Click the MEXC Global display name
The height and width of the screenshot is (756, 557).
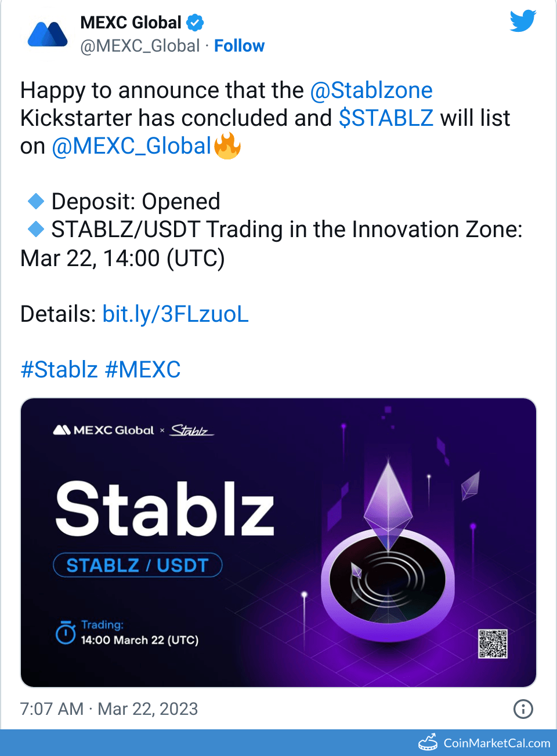131,23
